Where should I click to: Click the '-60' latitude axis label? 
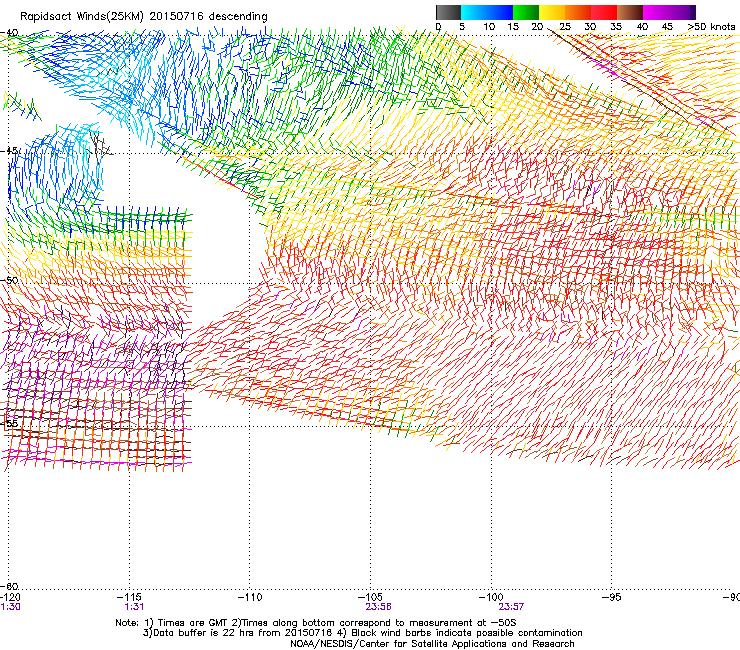(9, 586)
